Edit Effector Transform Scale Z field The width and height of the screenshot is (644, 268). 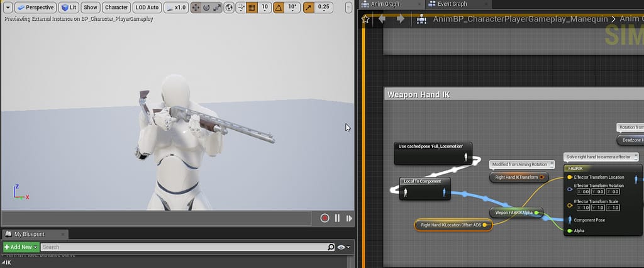pos(613,208)
